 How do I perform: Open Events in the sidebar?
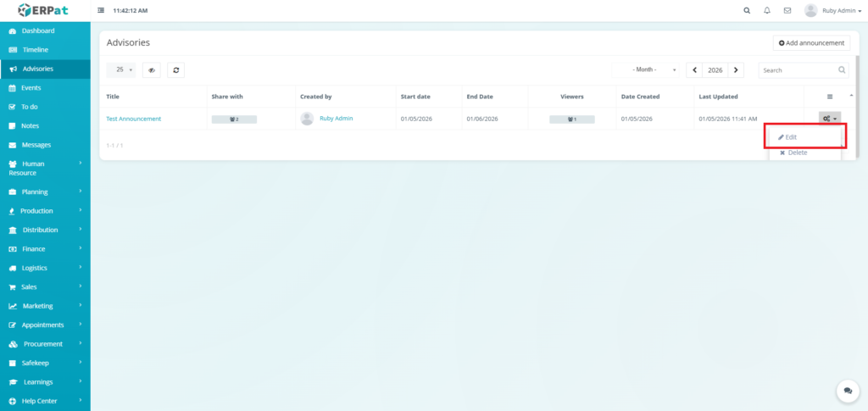31,87
